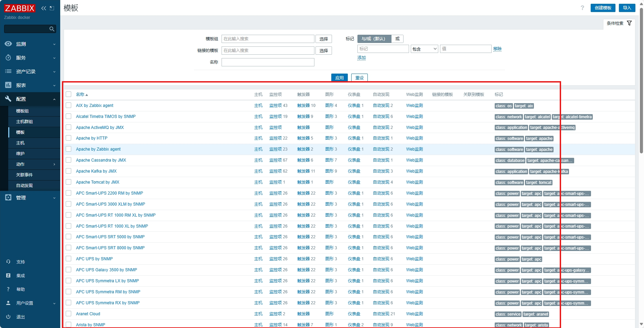Click the 名称 filter input field
Image resolution: width=644 pixels, height=328 pixels.
tap(268, 62)
